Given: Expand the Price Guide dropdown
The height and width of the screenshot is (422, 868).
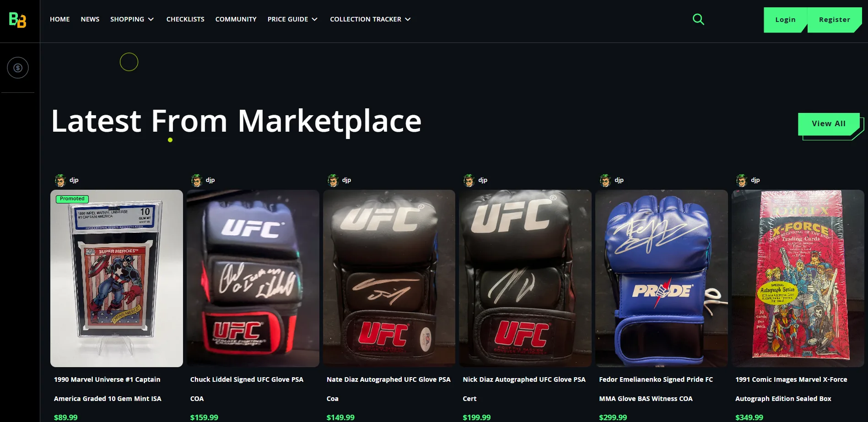Looking at the screenshot, I should pyautogui.click(x=292, y=19).
